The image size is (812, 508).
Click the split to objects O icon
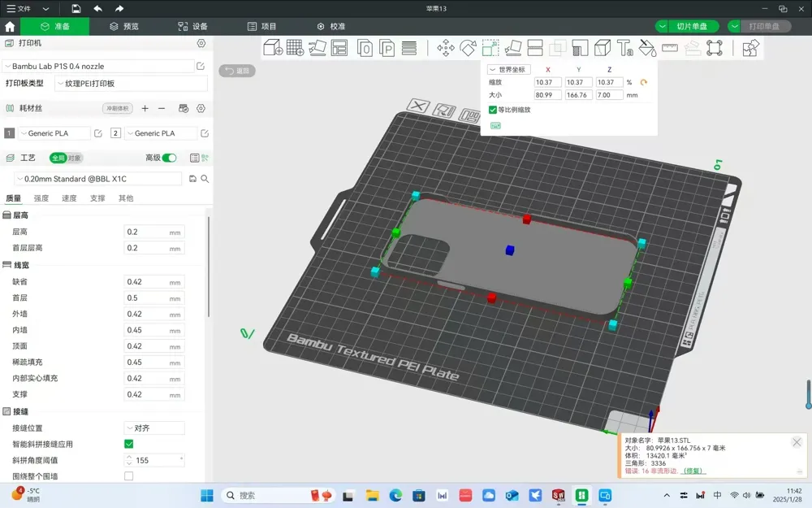[x=365, y=48]
